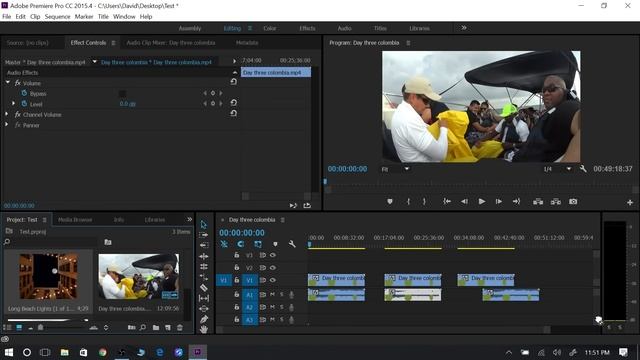
Task: Reset the Channel Volume effect
Action: [233, 113]
